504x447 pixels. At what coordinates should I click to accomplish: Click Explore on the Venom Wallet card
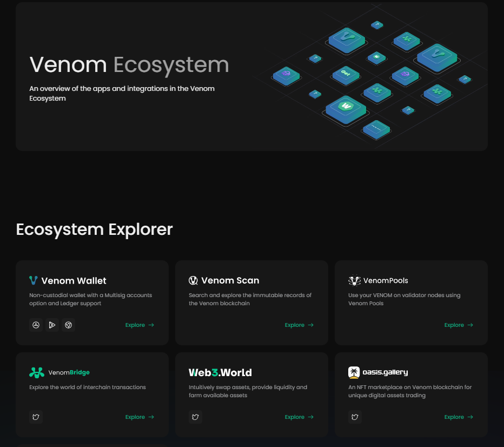click(140, 325)
